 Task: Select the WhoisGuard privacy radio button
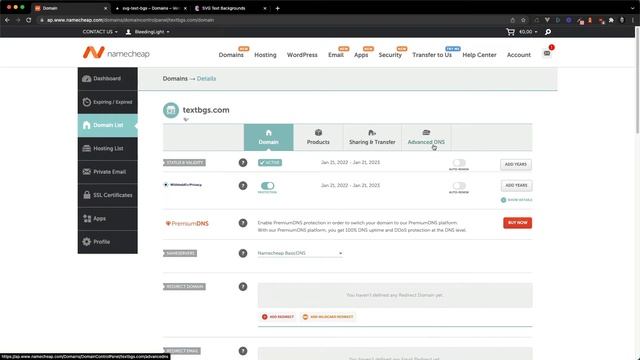point(166,185)
